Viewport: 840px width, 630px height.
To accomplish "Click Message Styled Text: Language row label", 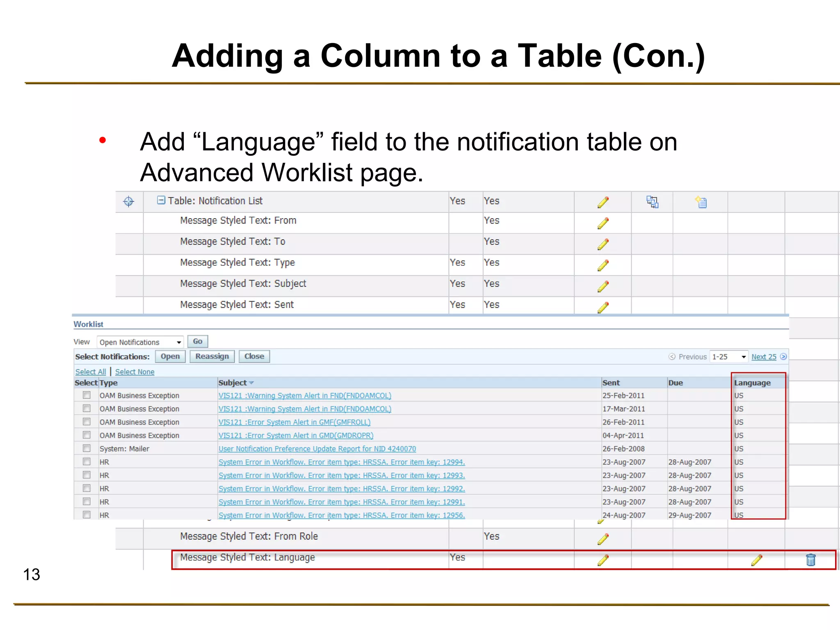I will 247,557.
